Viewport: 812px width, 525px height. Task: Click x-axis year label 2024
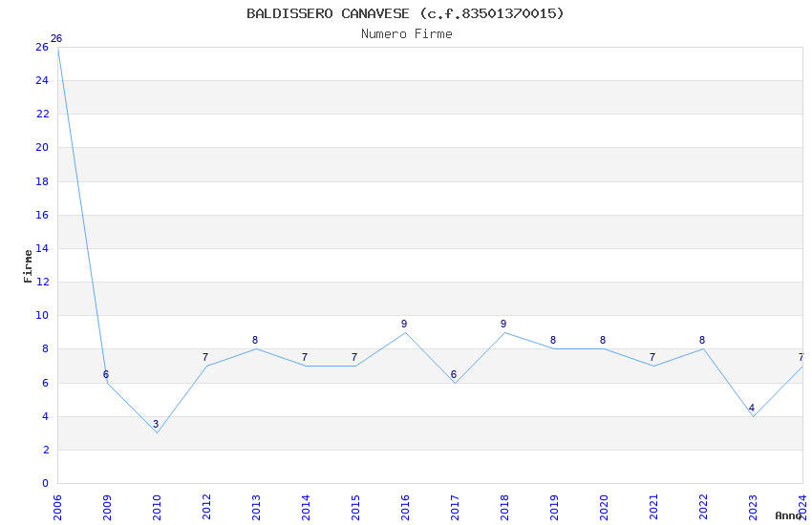tap(802, 508)
